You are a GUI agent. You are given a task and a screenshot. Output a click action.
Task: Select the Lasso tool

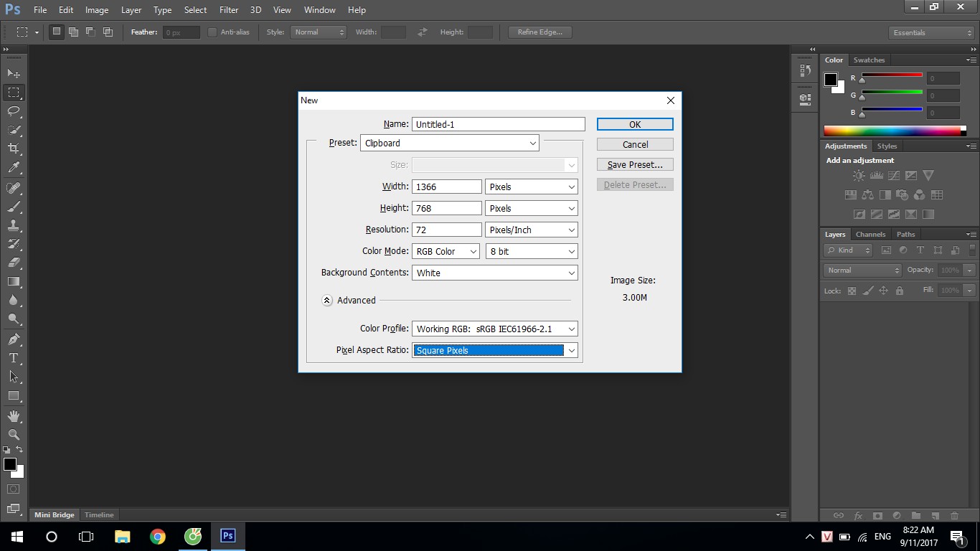14,111
